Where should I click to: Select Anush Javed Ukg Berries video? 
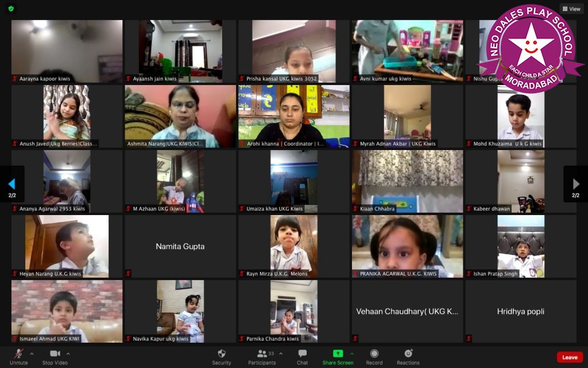coord(67,116)
